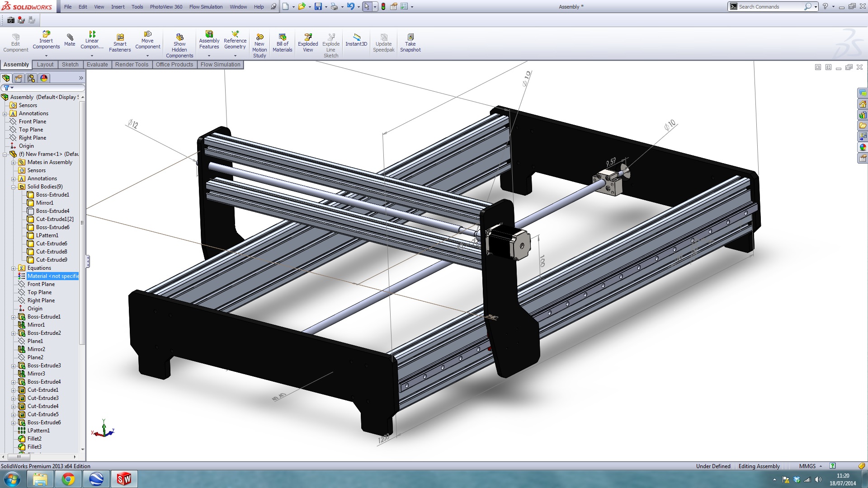Open the Appearances color ball panel
868x488 pixels.
click(863, 147)
